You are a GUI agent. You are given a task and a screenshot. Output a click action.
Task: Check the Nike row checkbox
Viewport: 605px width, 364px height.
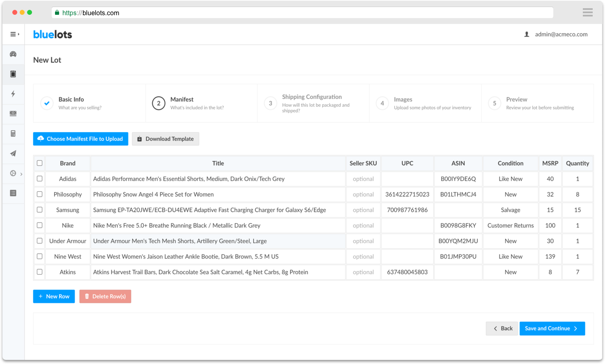tap(39, 225)
